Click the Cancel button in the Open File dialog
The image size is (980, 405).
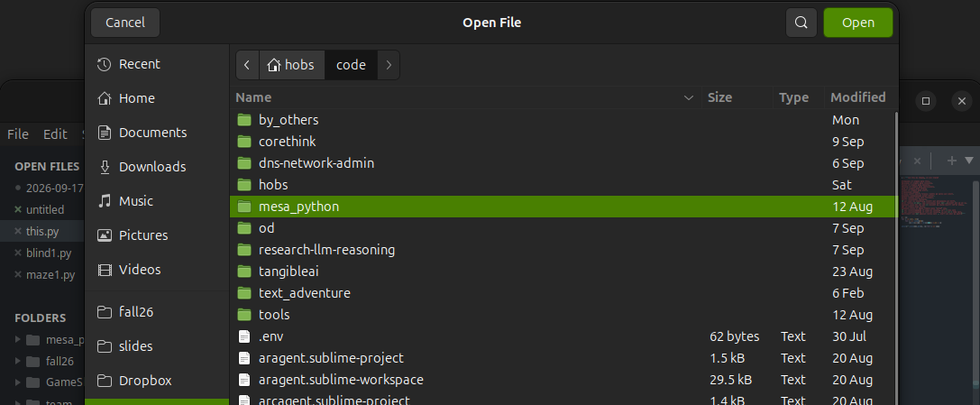point(125,23)
